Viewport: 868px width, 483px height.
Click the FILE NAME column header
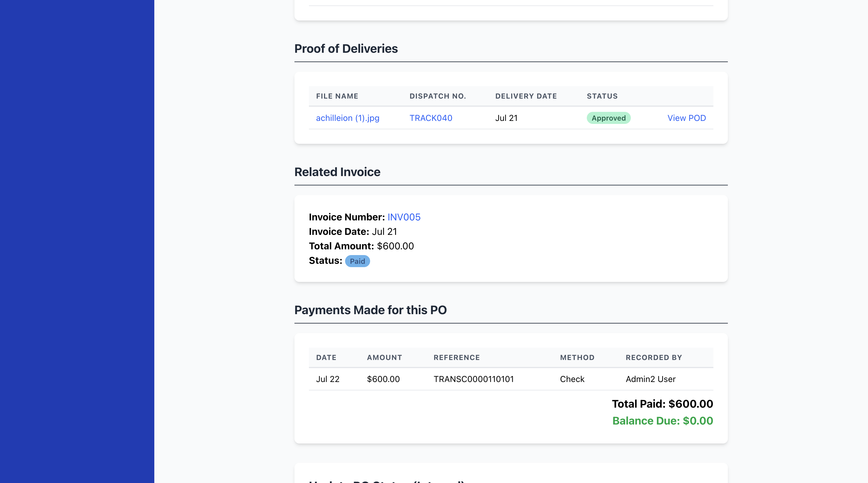[337, 96]
